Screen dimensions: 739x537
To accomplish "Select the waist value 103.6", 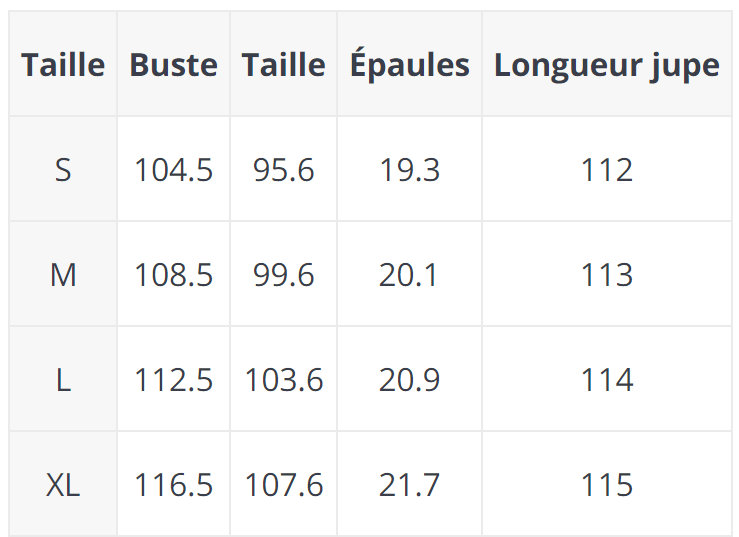I will pos(283,380).
